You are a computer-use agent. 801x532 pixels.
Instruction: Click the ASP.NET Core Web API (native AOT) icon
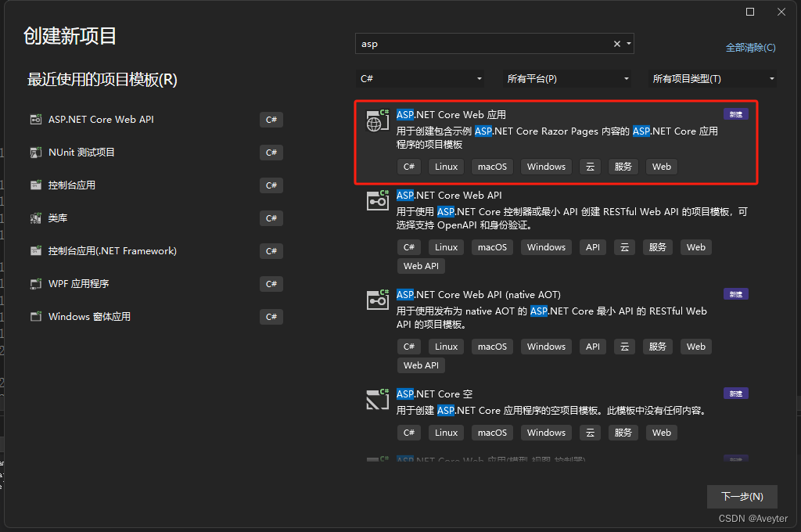(378, 300)
